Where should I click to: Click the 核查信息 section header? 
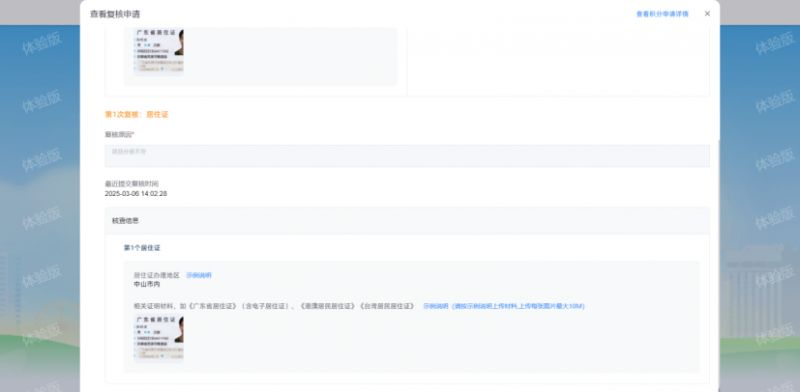coord(407,220)
